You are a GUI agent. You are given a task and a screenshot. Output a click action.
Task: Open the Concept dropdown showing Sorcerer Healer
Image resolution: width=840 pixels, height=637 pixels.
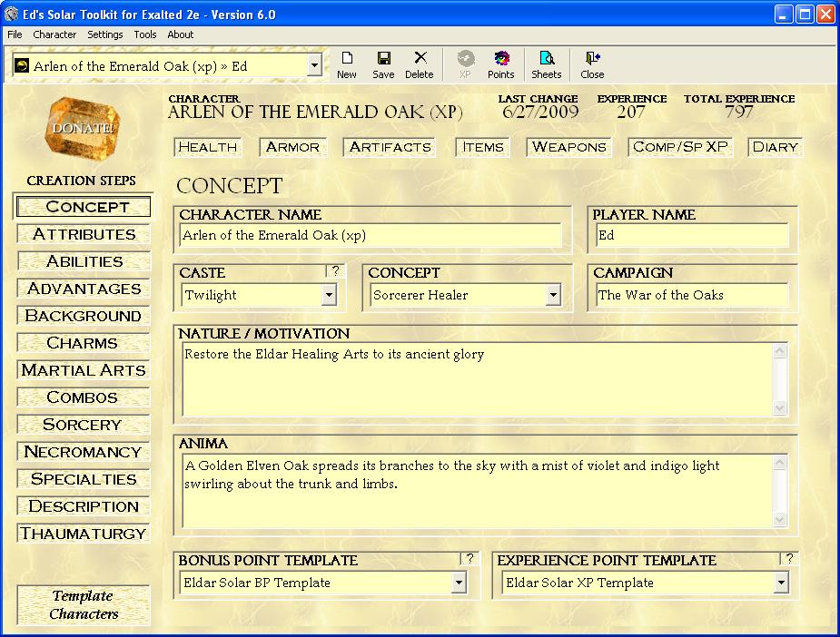coord(553,295)
